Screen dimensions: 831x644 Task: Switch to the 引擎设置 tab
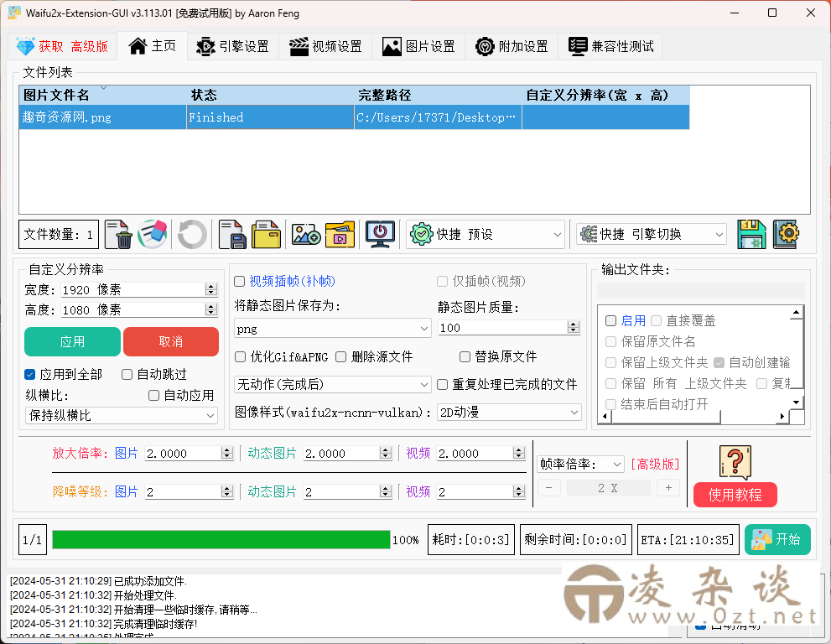click(232, 47)
